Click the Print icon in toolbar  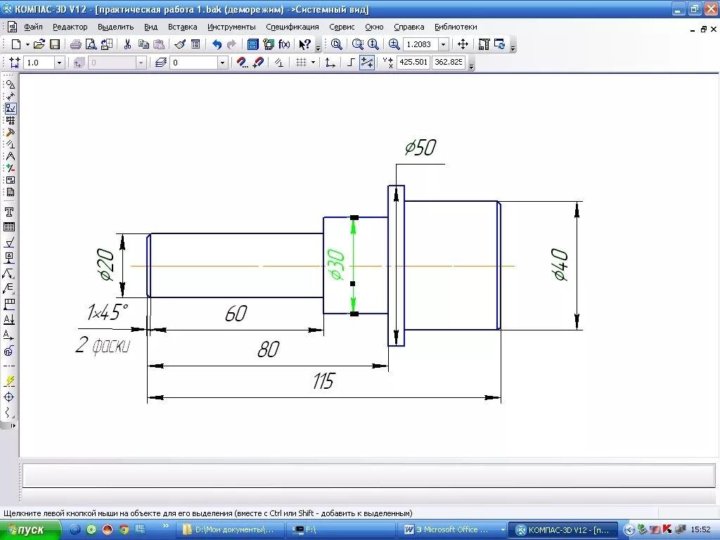pos(75,45)
